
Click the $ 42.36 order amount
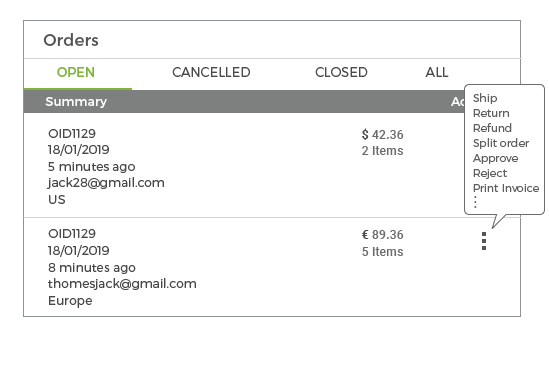(x=382, y=135)
